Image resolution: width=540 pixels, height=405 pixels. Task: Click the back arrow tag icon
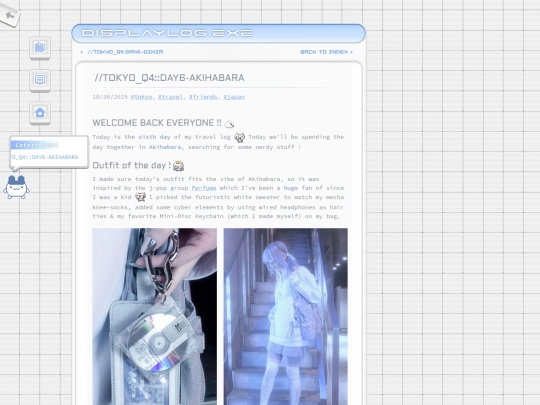pos(10,15)
